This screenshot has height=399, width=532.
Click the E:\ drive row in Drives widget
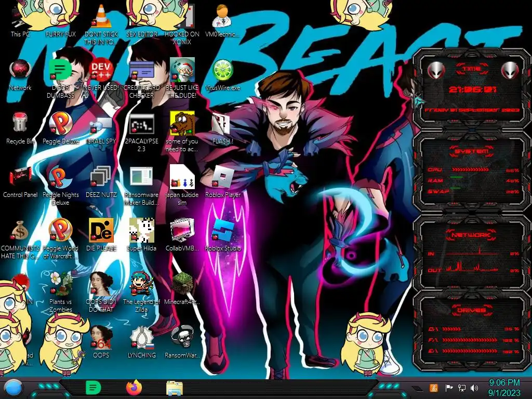(x=473, y=351)
